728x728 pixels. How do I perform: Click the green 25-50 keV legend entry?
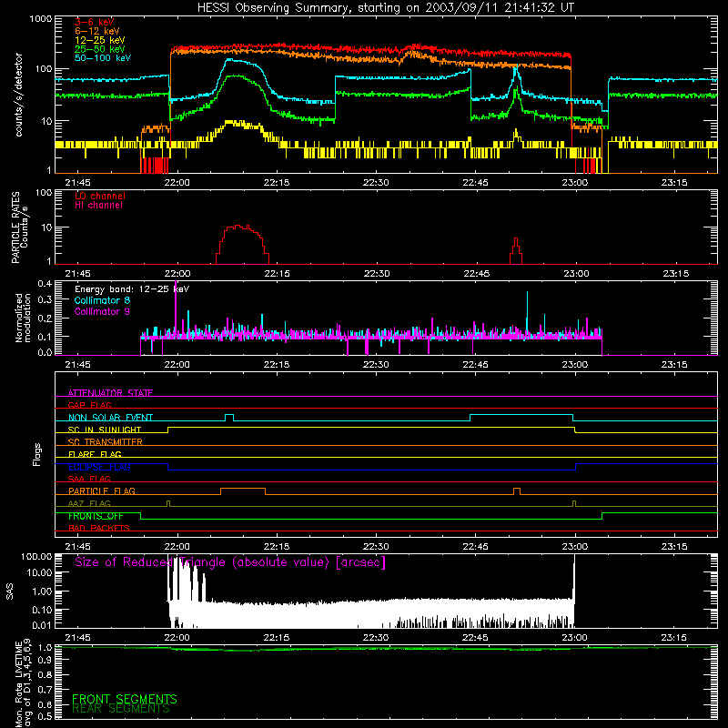(100, 49)
